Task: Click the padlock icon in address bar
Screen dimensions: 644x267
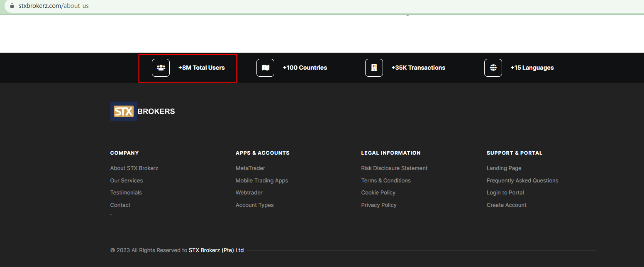Action: pos(12,6)
